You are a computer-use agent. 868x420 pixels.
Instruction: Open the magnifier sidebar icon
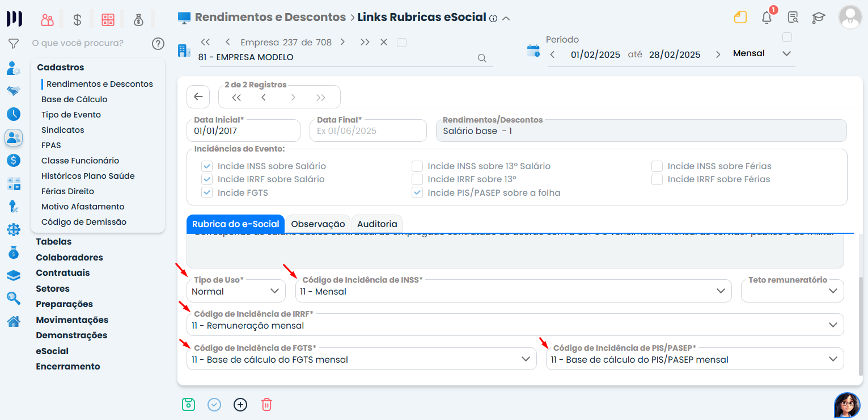click(14, 298)
